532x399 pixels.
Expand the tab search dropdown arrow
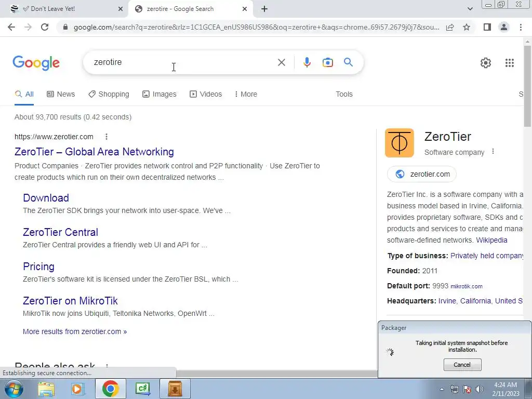coord(470,9)
